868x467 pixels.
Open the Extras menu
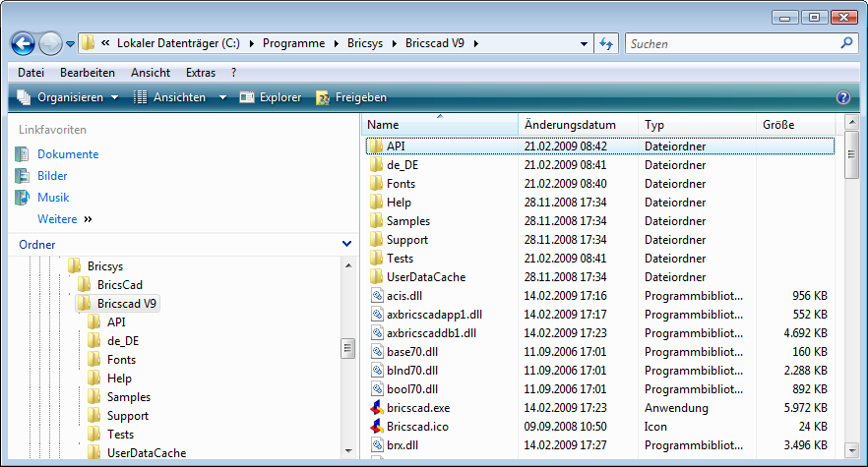[201, 73]
